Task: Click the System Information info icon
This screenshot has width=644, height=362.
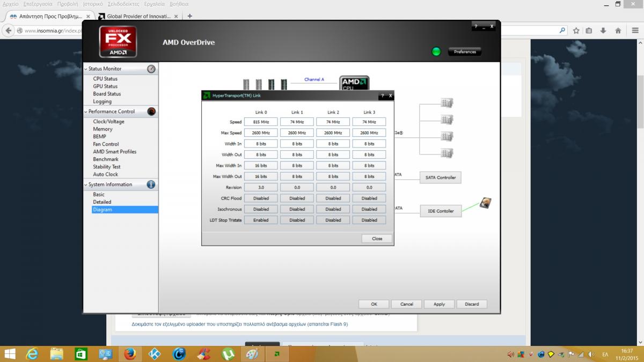Action: click(151, 184)
